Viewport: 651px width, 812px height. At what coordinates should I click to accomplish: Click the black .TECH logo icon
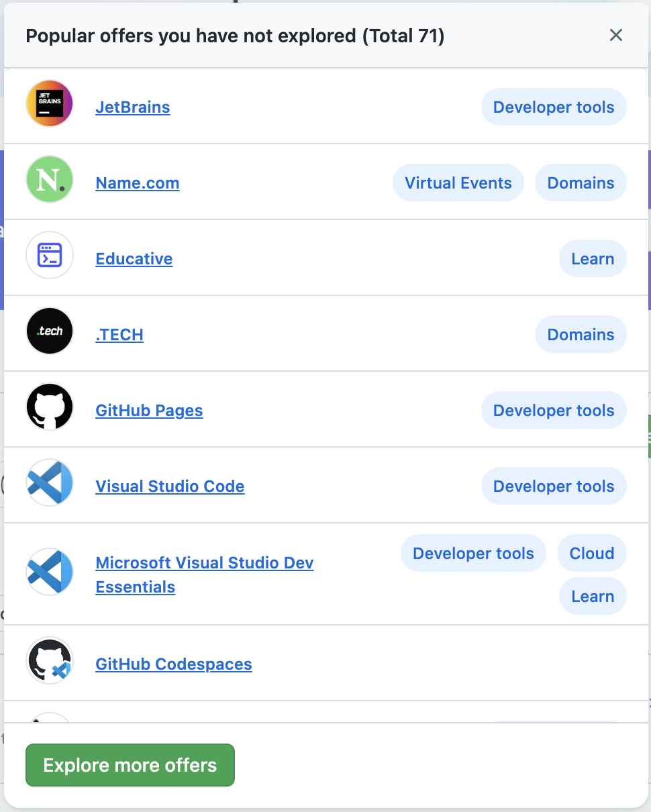tap(49, 332)
